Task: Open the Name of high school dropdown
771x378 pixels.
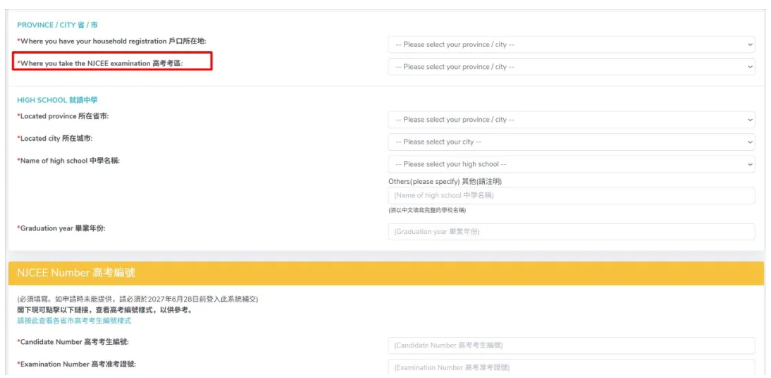Action: (x=571, y=164)
